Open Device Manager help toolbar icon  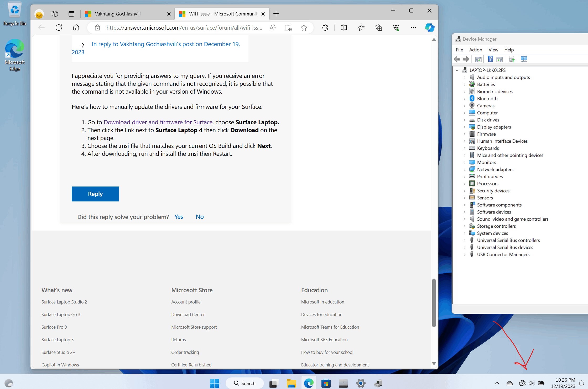(x=490, y=59)
